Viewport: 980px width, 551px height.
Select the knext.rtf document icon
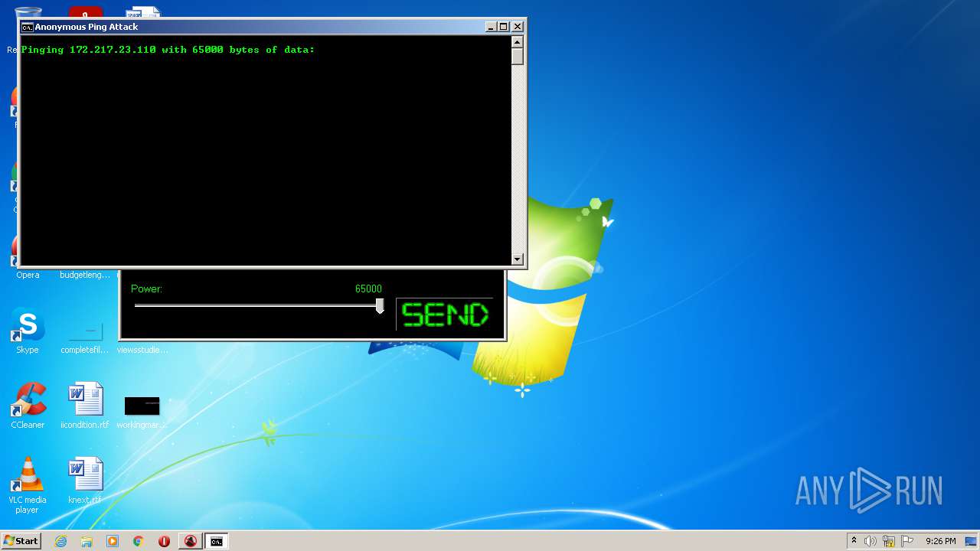point(85,481)
